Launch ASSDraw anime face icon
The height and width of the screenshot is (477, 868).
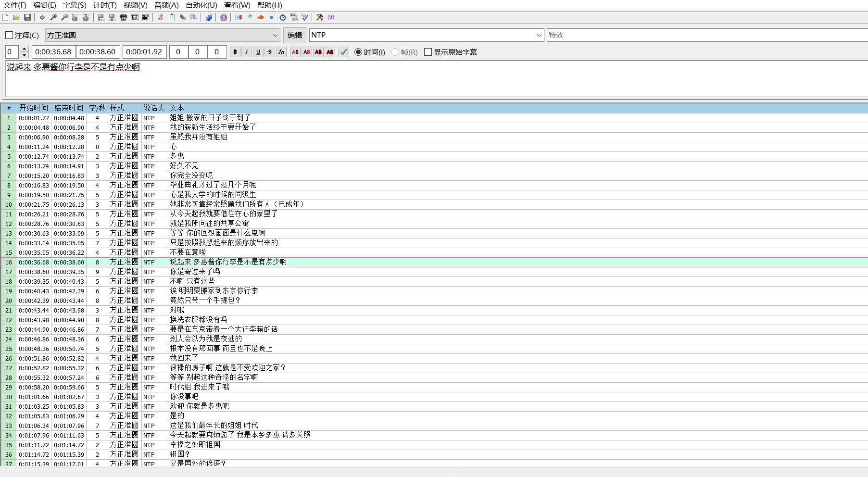[x=224, y=17]
